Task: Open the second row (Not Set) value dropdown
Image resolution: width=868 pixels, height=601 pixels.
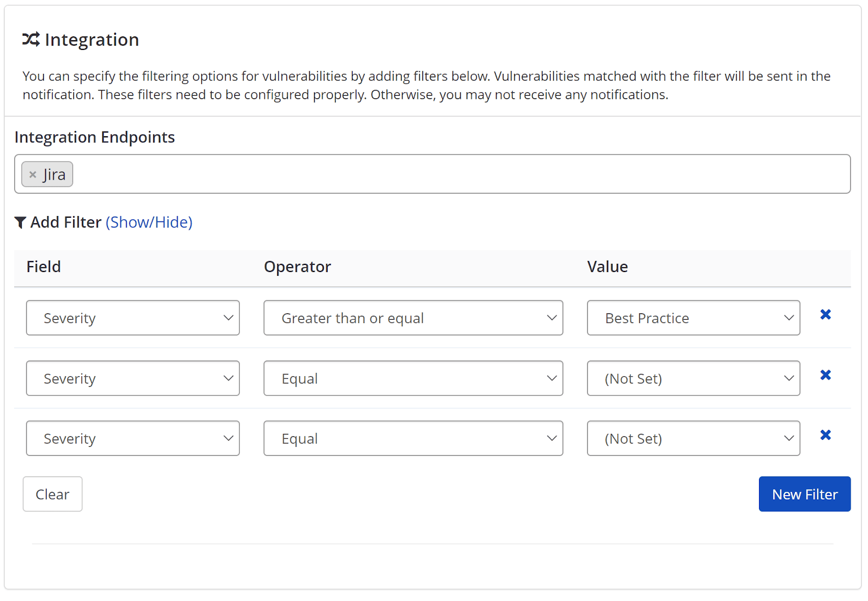Action: point(693,378)
